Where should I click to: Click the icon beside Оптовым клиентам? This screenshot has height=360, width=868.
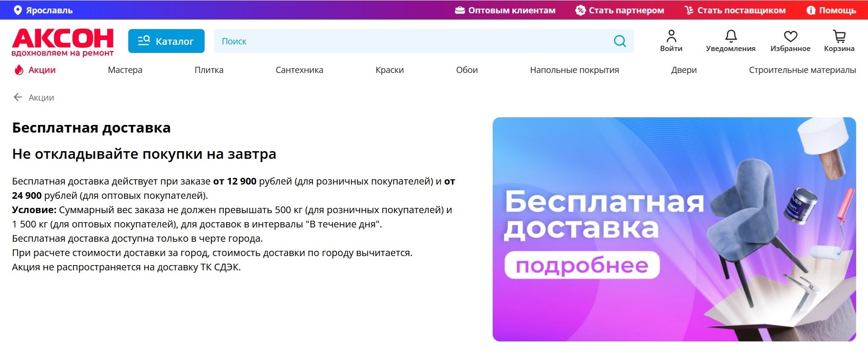(460, 10)
